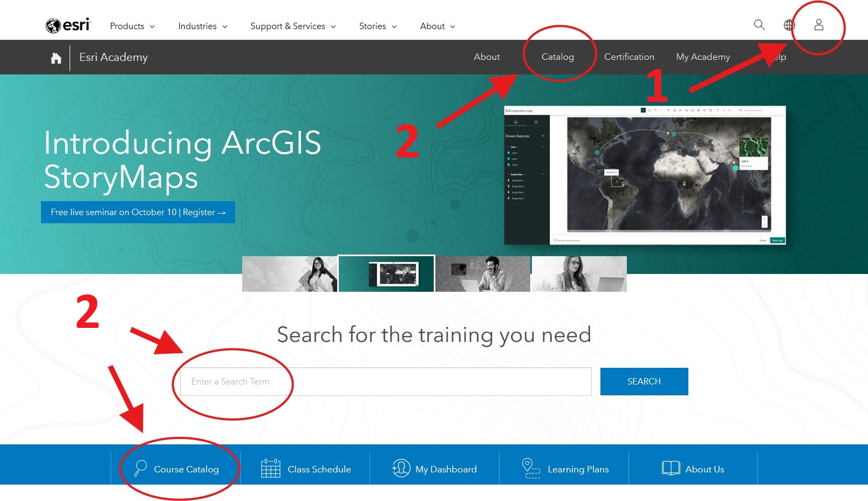The width and height of the screenshot is (868, 501).
Task: Click the Introducing ArcGIS StoryMaps heading
Action: click(x=182, y=160)
